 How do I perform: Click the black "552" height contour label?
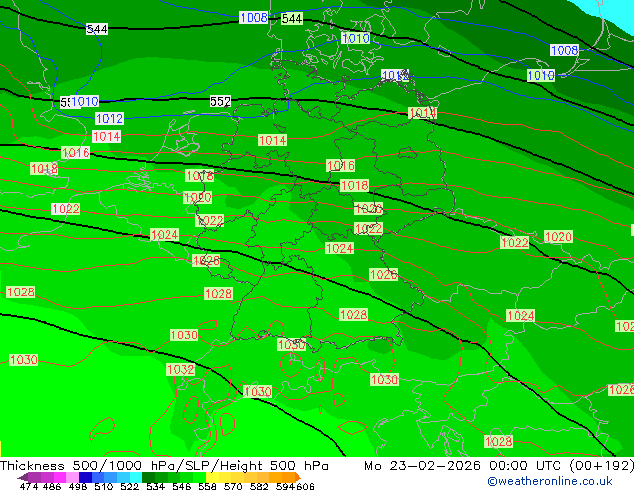point(220,101)
